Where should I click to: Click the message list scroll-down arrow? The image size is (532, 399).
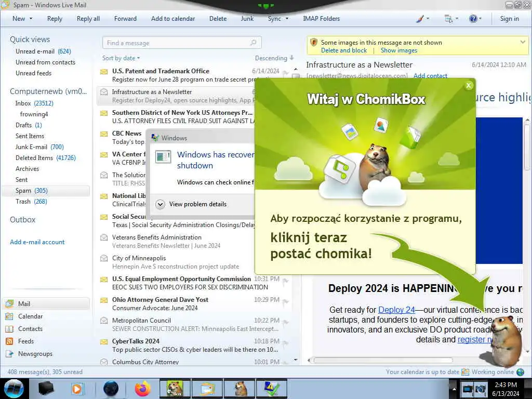point(296,360)
